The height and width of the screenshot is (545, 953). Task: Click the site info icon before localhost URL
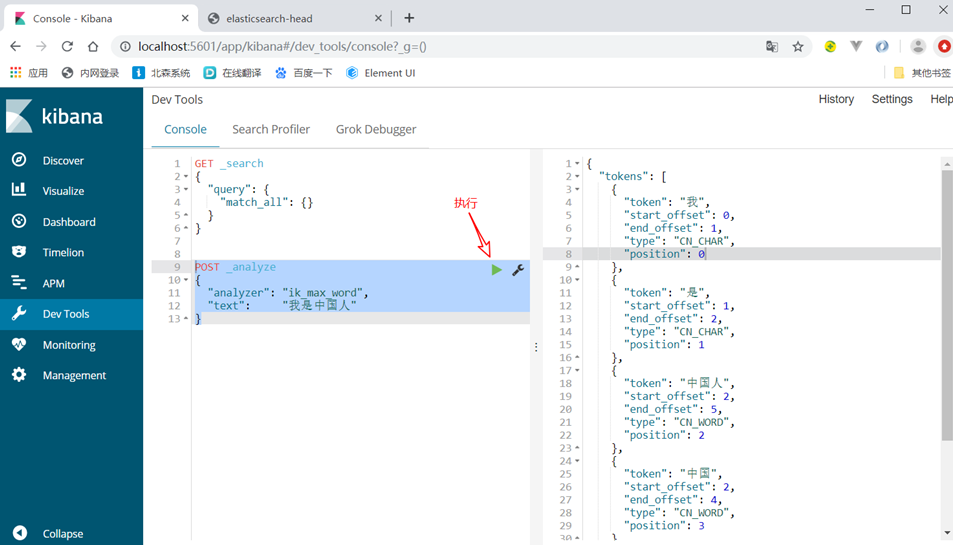coord(125,46)
